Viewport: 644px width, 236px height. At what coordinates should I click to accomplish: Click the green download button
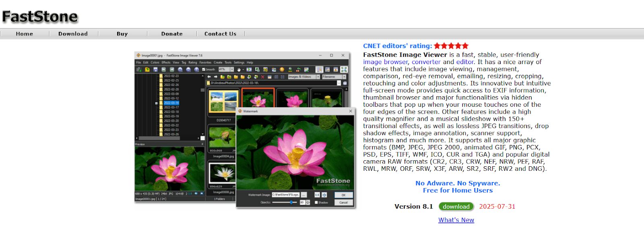(x=456, y=207)
